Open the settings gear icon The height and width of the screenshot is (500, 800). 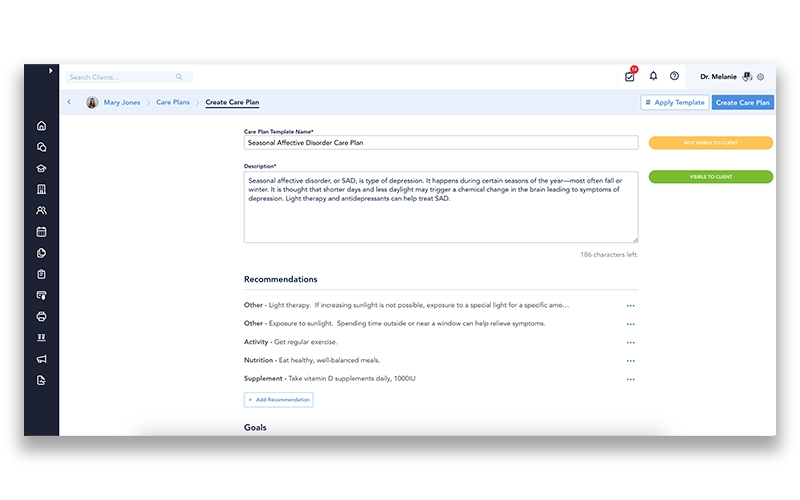point(761,77)
